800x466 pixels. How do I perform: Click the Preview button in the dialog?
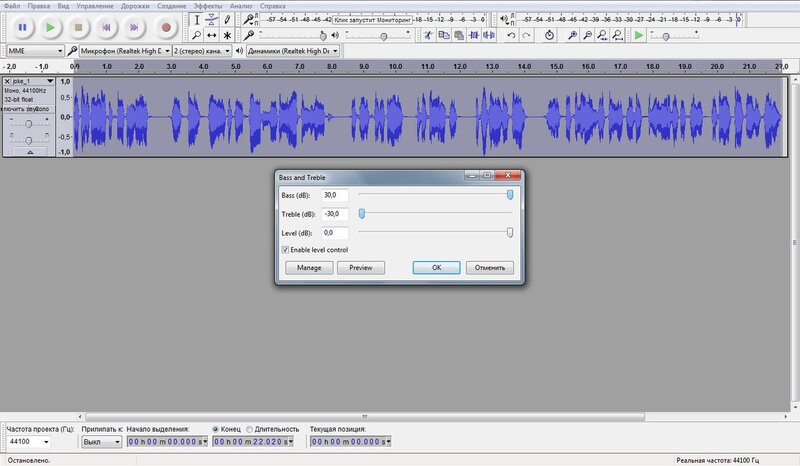pos(360,268)
